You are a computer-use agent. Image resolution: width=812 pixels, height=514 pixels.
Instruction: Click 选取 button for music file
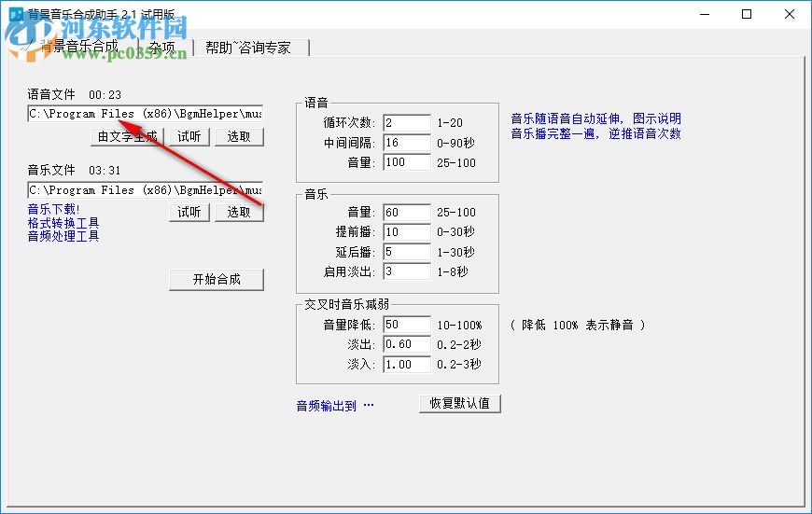(x=239, y=213)
